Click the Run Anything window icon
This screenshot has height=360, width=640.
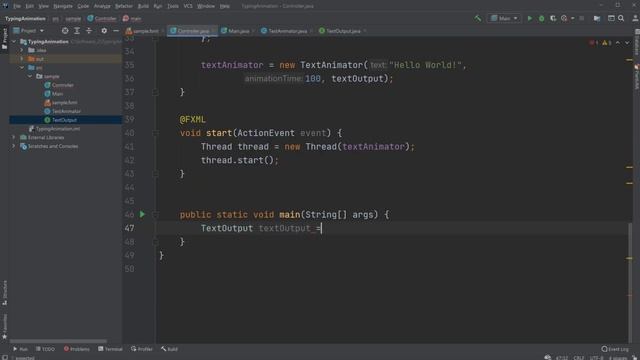pyautogui.click(x=611, y=18)
